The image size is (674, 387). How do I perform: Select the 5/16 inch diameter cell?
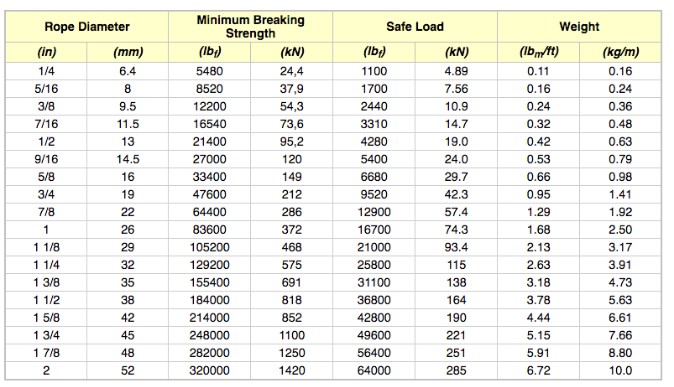[46, 89]
